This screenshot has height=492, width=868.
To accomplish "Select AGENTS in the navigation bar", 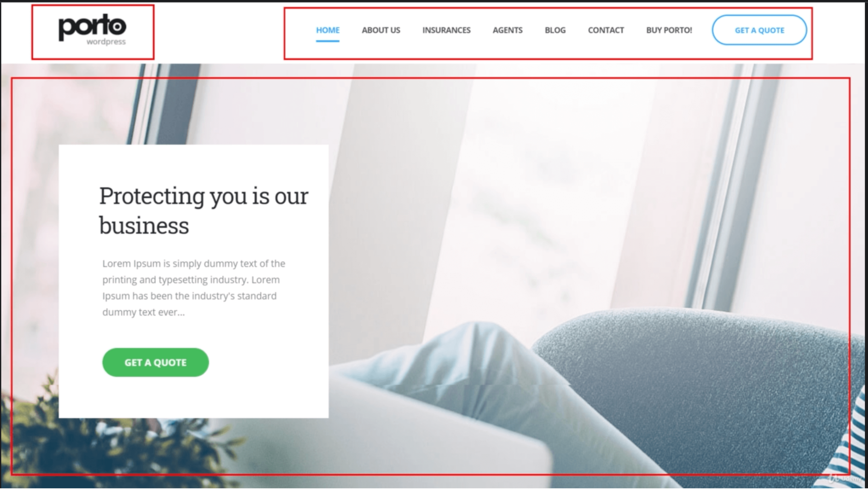I will pyautogui.click(x=507, y=30).
